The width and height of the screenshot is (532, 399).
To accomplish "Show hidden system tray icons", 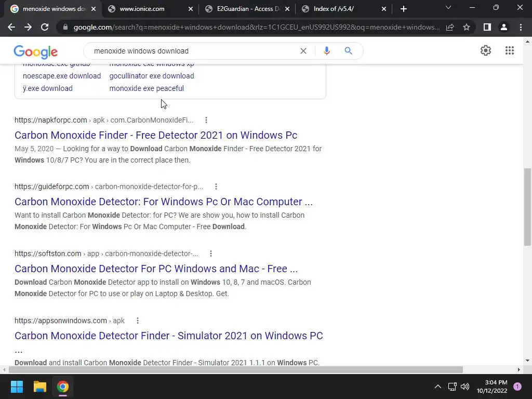I will (x=437, y=387).
